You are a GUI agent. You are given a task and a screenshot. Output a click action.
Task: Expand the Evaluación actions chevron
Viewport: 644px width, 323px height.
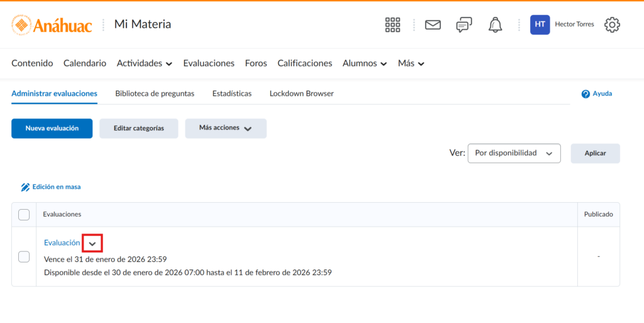(92, 243)
